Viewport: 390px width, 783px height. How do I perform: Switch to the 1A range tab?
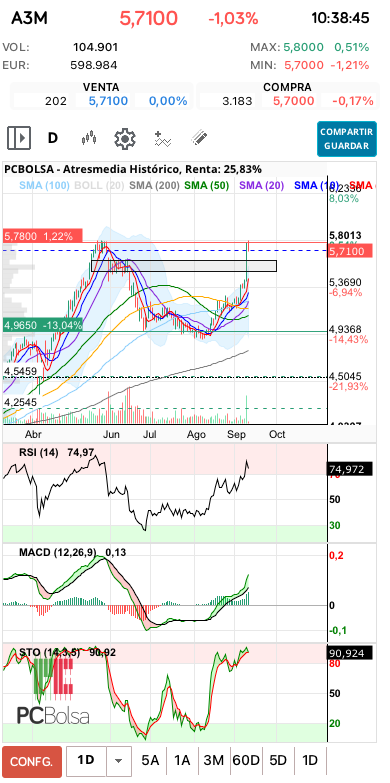tap(182, 761)
